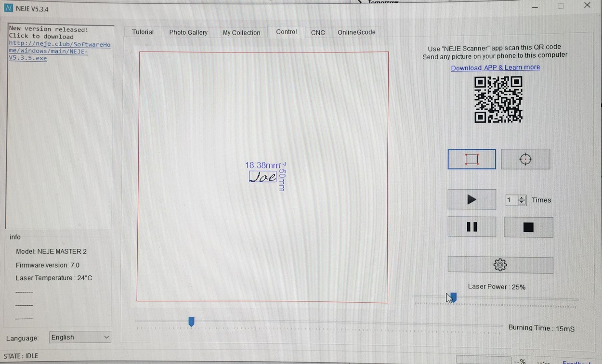Image resolution: width=602 pixels, height=364 pixels.
Task: Select the Joe image on the canvas
Action: coord(263,177)
